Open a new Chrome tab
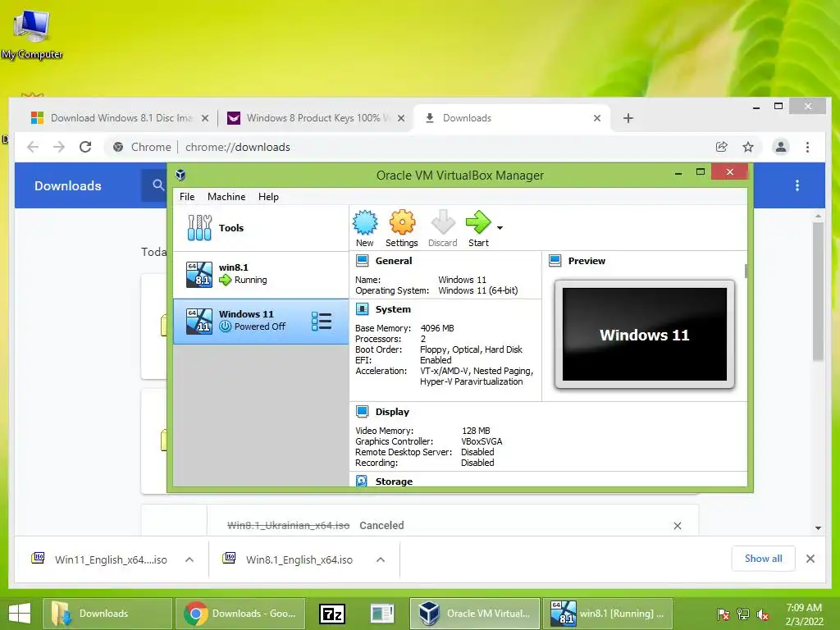840x630 pixels. (628, 118)
